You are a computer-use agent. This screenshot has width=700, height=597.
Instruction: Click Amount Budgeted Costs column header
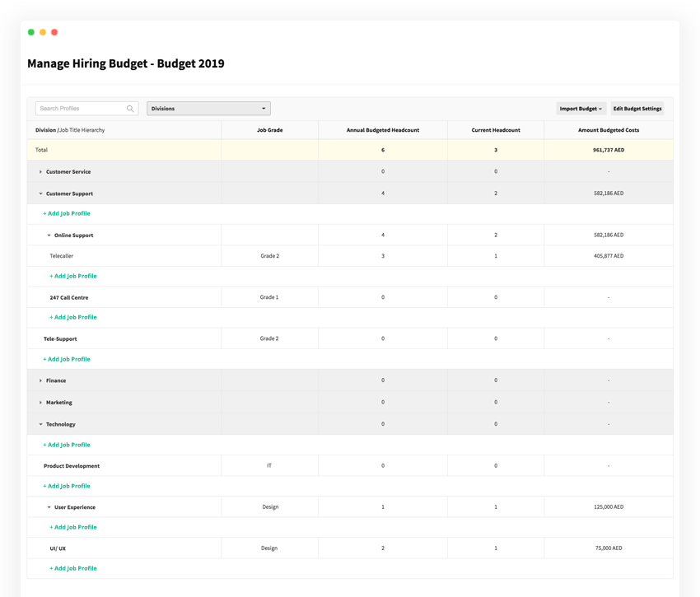[609, 130]
